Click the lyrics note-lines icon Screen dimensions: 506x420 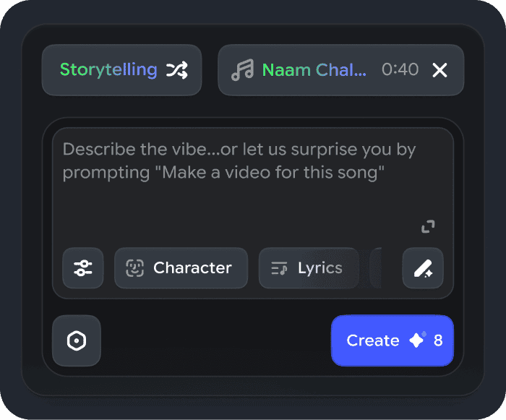point(279,269)
